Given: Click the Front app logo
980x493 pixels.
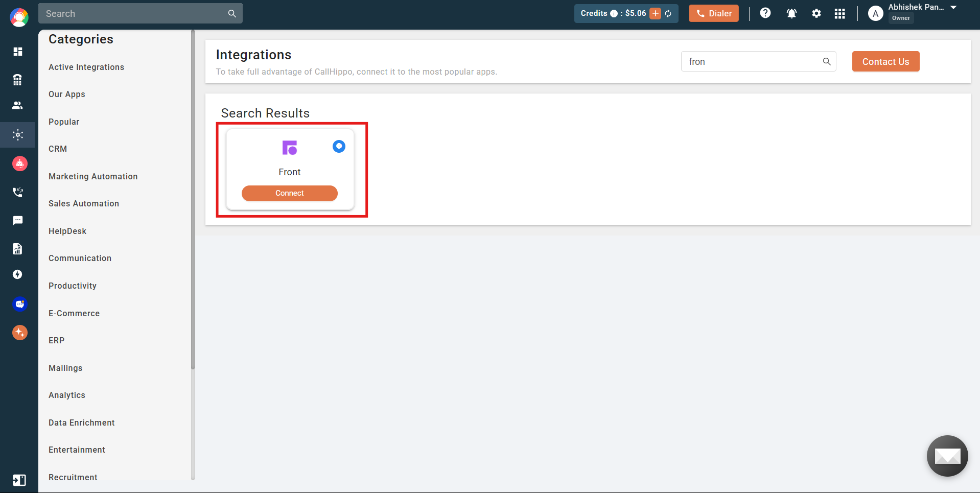Looking at the screenshot, I should pos(290,148).
